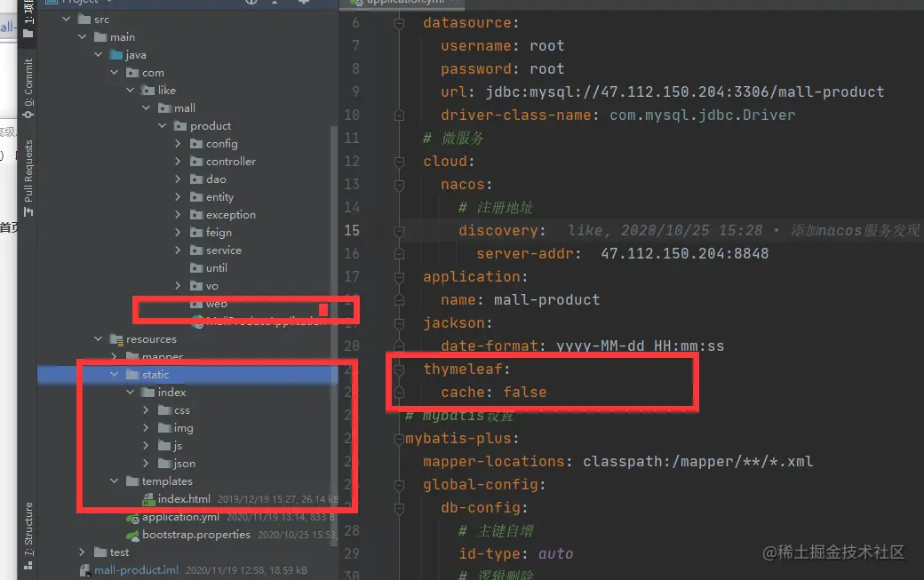
Task: Select the templates folder icon
Action: click(132, 481)
